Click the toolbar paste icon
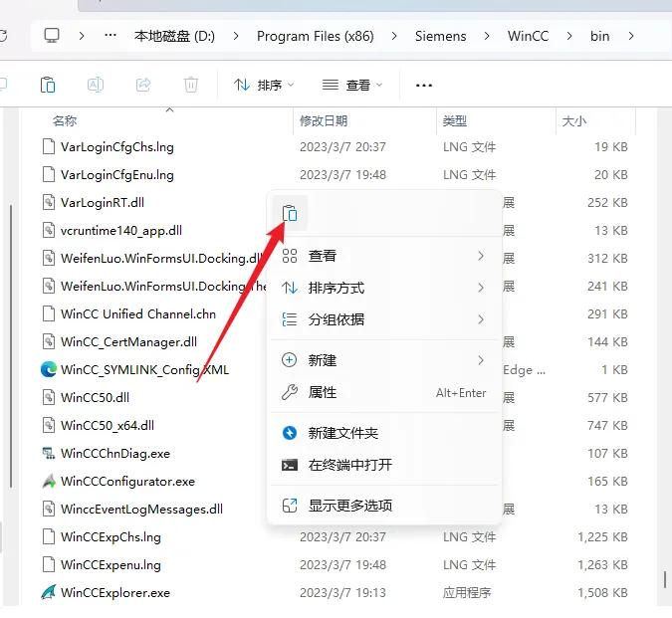Screen dimensions: 672x618 click(x=48, y=85)
